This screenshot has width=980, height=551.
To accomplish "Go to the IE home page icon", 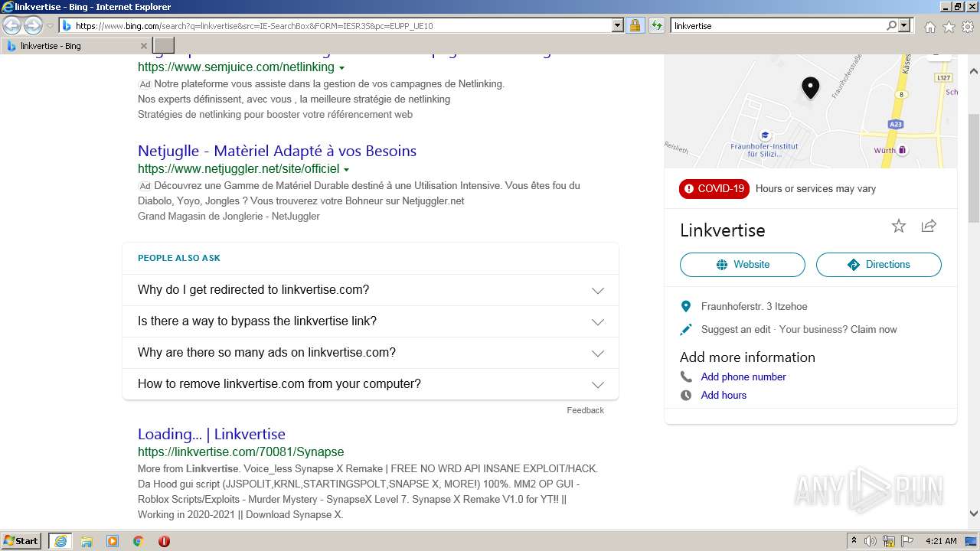I will click(x=929, y=27).
